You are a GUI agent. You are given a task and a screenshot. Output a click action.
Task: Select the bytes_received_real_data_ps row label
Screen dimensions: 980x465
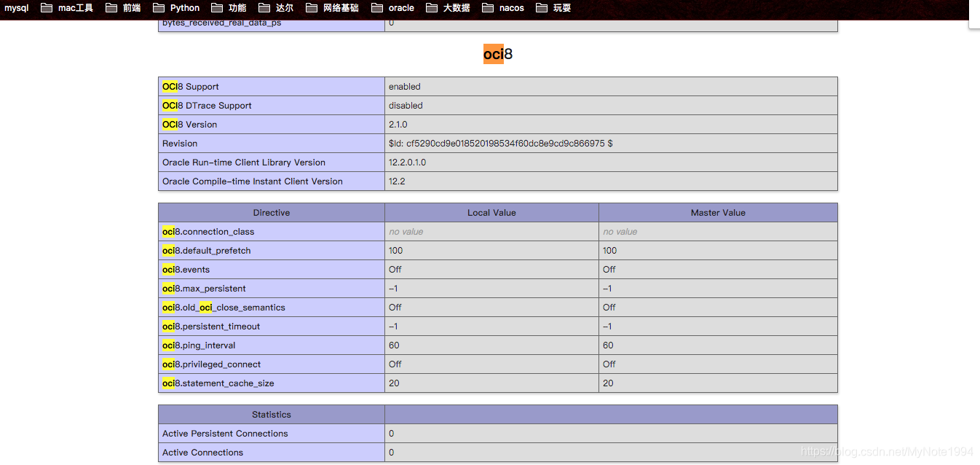[x=221, y=23]
